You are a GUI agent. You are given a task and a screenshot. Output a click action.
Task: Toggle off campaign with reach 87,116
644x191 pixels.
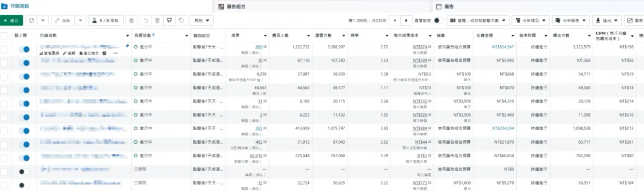click(x=24, y=62)
